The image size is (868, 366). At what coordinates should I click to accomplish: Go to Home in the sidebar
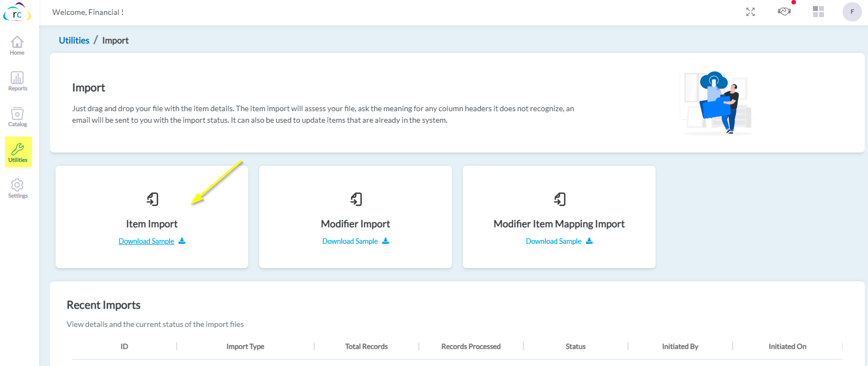(17, 45)
